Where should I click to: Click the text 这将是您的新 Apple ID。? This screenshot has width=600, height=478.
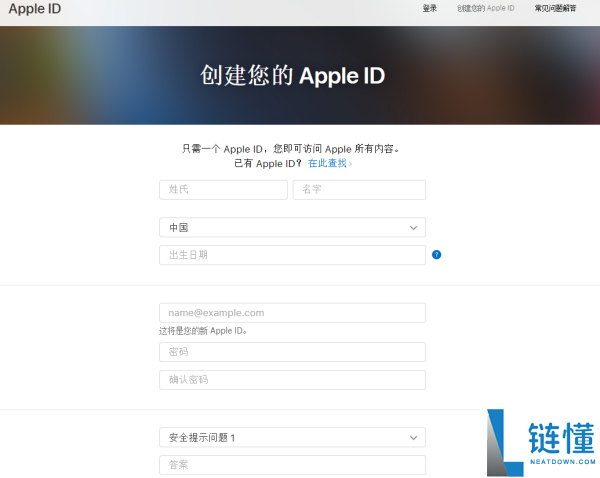tap(203, 331)
